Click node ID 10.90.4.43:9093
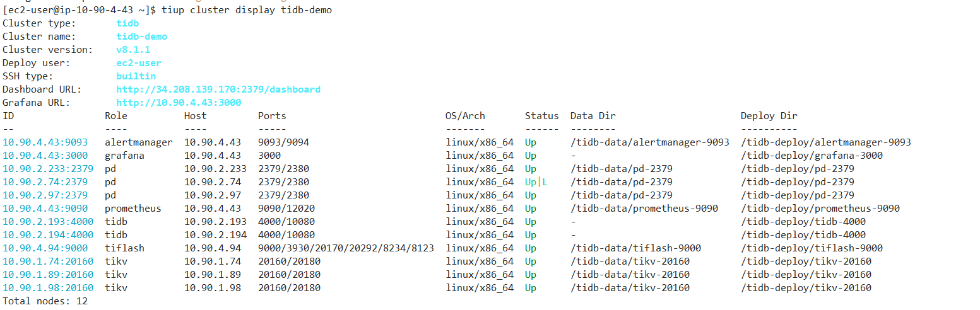Image resolution: width=980 pixels, height=310 pixels. (x=45, y=142)
